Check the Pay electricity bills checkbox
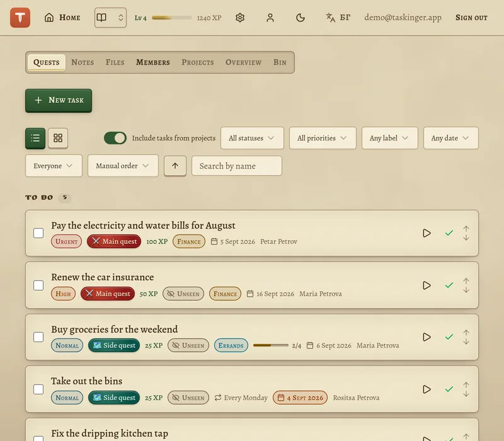This screenshot has width=504, height=441. click(x=38, y=233)
